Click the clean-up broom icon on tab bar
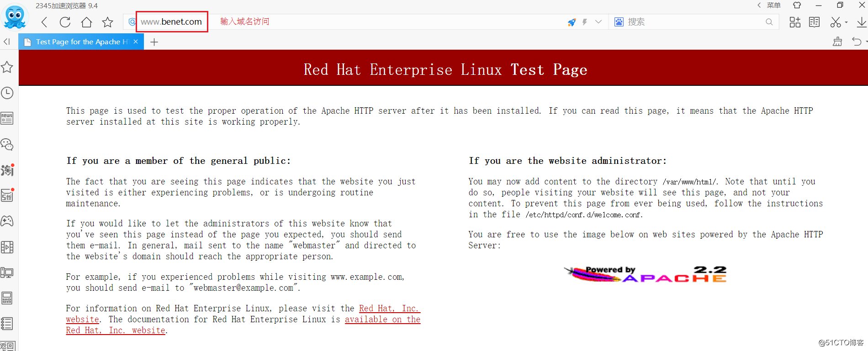Image resolution: width=868 pixels, height=351 pixels. tap(837, 42)
